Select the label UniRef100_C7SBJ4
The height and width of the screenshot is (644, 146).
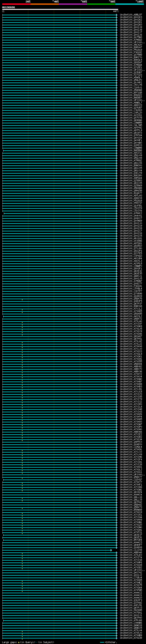click(131, 578)
